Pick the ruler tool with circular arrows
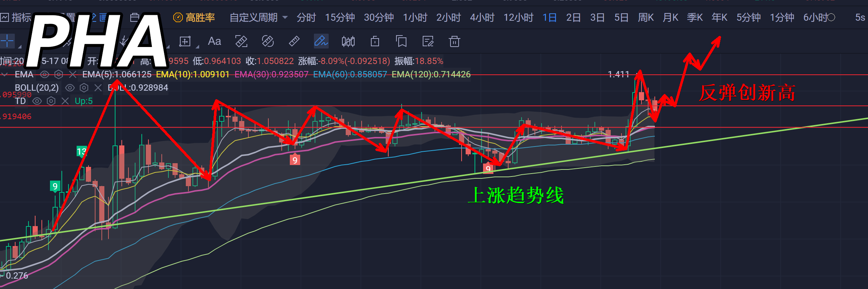Viewport: 868px width, 289px height. coord(268,41)
